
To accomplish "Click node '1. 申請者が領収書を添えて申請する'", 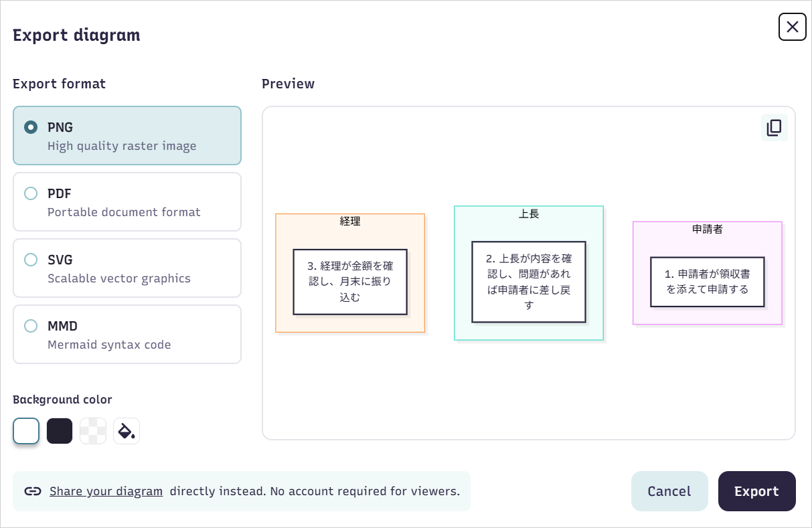I will tap(708, 282).
